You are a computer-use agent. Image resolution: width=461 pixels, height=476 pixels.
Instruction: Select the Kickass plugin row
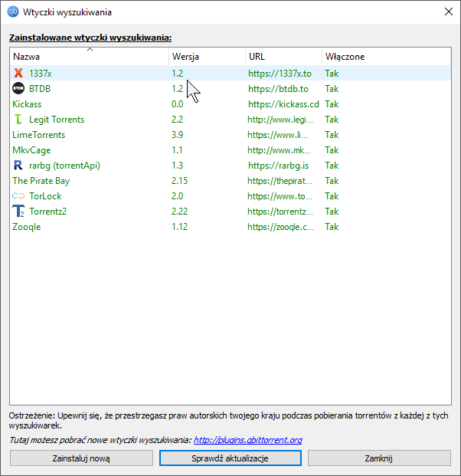click(x=27, y=104)
